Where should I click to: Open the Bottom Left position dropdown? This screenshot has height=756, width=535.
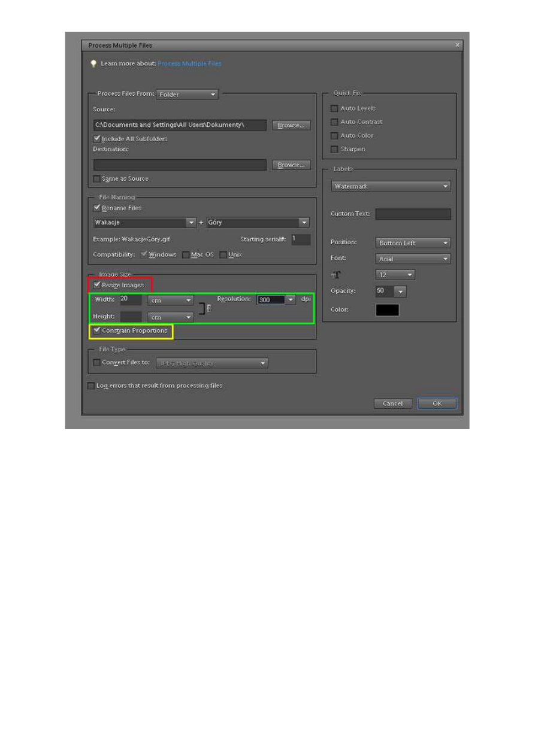413,243
